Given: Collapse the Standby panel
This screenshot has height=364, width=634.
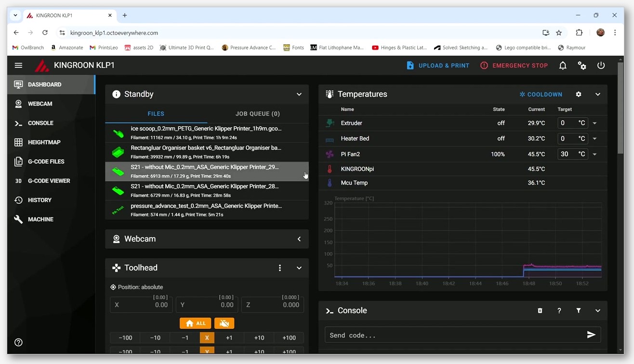Looking at the screenshot, I should coord(299,94).
